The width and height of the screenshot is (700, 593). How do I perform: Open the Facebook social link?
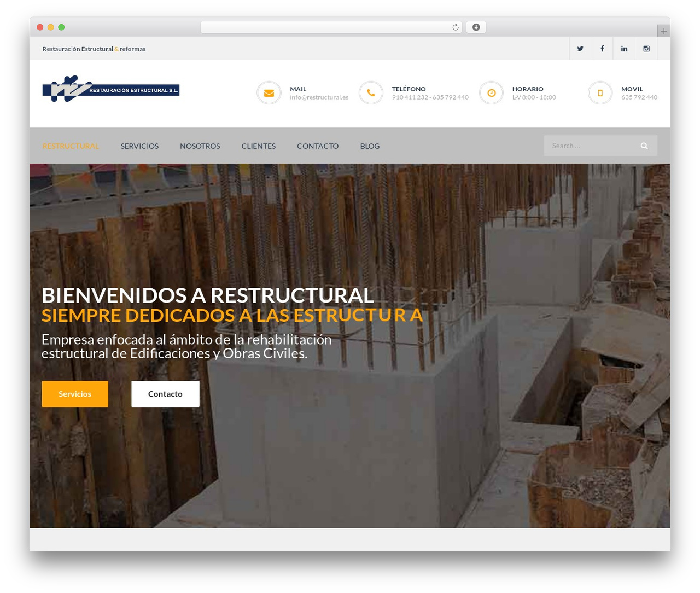point(602,49)
